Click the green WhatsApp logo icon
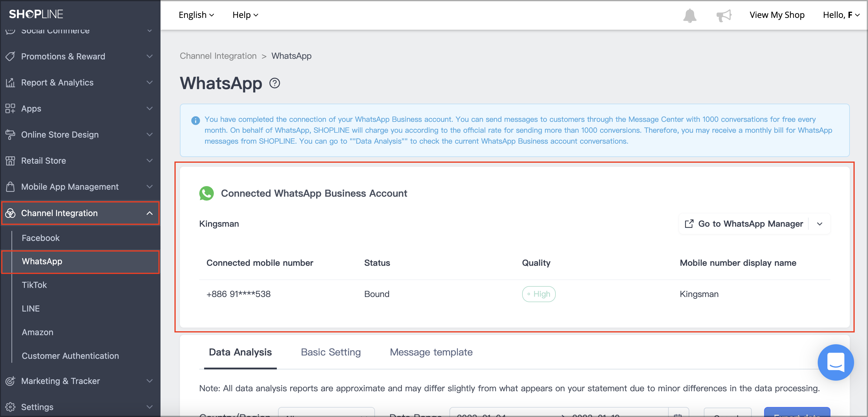Screen dimensions: 868x417 206,193
